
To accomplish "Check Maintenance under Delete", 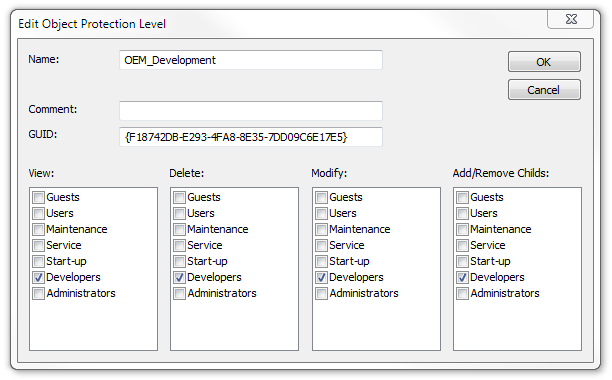I will pos(180,229).
